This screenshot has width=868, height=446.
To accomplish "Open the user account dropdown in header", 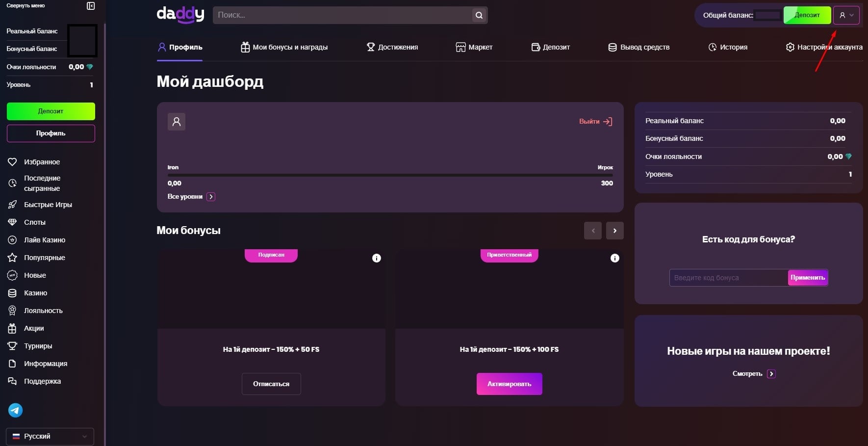I will tap(846, 15).
